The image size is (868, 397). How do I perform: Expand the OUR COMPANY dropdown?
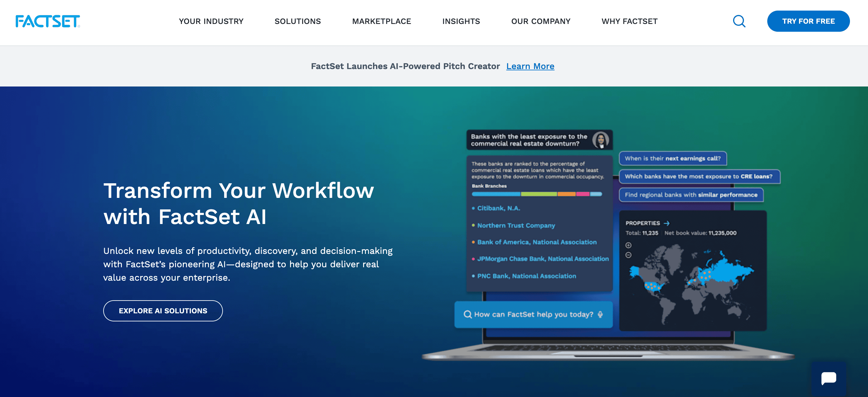click(541, 21)
